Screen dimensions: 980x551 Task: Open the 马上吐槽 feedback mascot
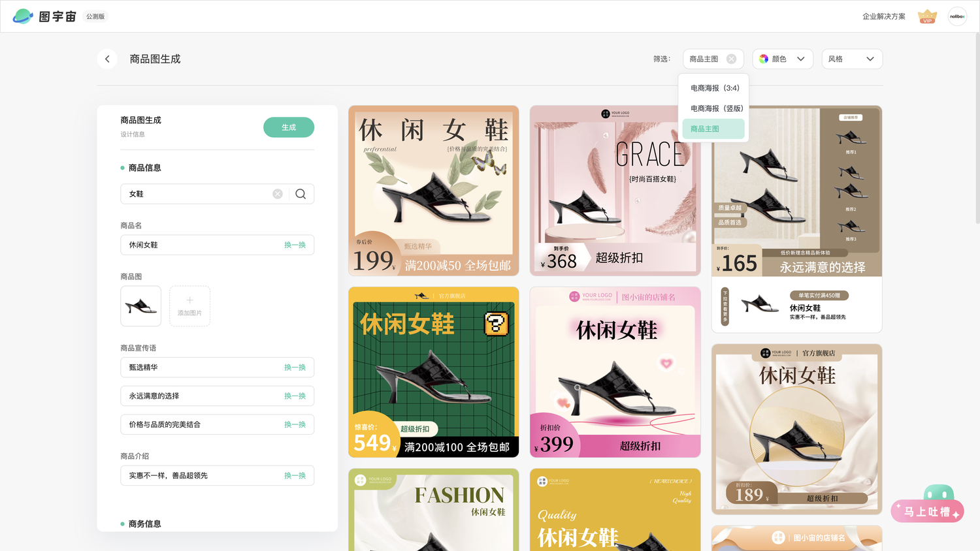[x=928, y=503]
